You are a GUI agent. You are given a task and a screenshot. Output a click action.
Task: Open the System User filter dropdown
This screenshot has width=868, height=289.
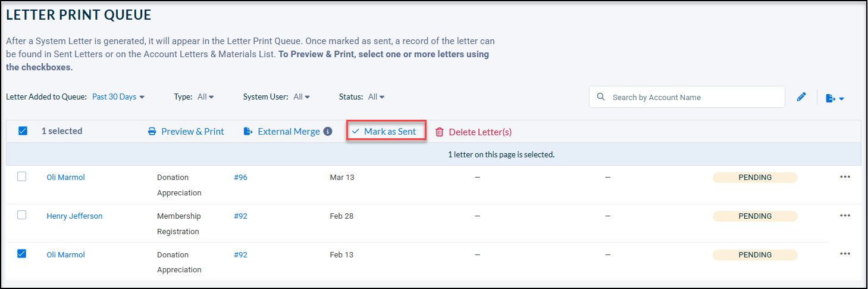click(302, 97)
